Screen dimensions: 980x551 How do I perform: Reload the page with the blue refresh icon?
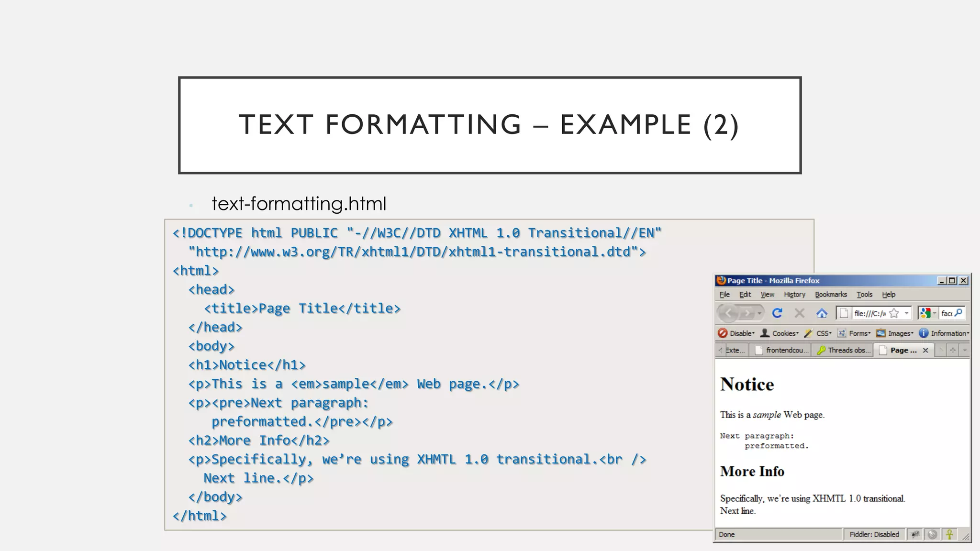click(x=777, y=313)
